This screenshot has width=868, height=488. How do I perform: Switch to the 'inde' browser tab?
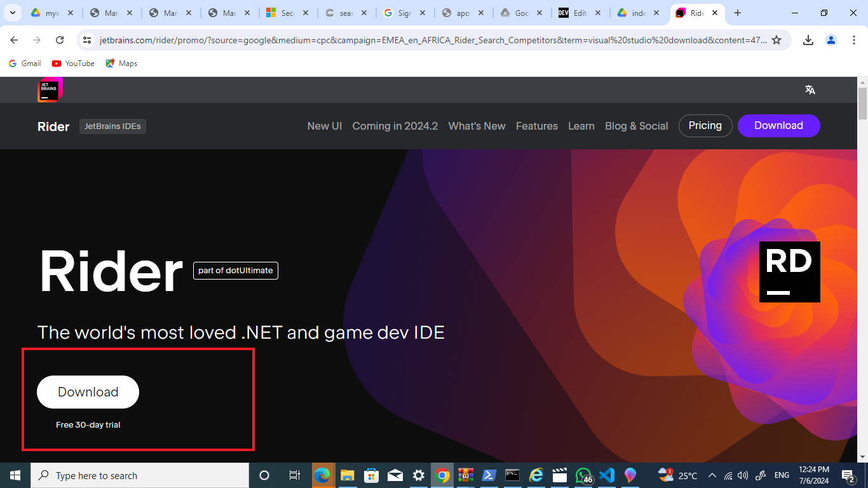tap(639, 13)
